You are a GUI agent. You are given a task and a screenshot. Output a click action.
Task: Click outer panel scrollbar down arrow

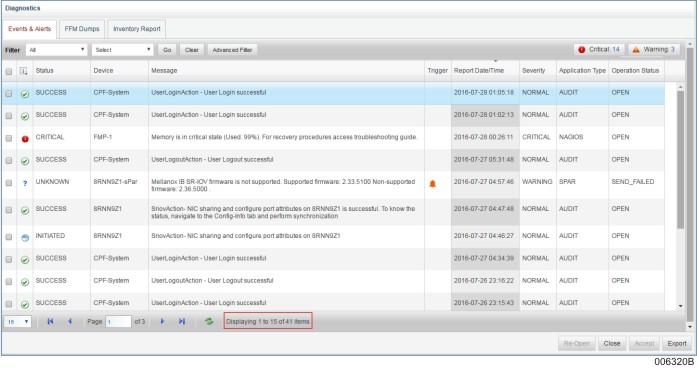coord(690,327)
